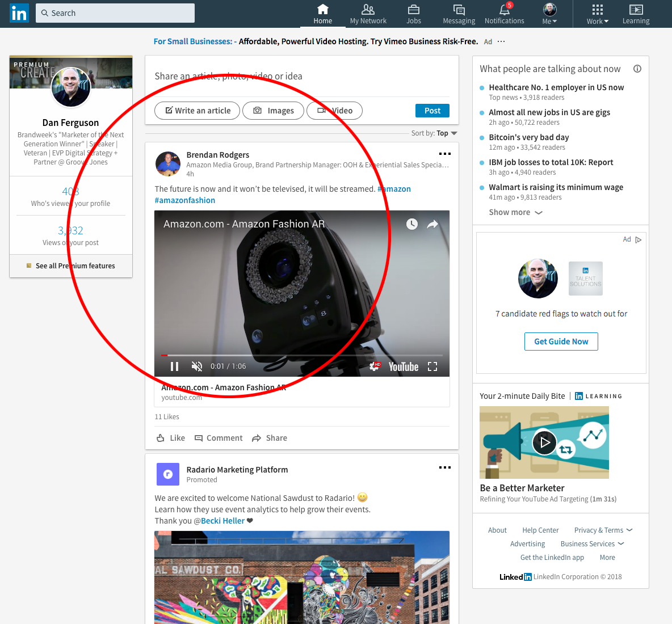Open options menu on Radario post
Viewport: 672px width, 624px height.
coord(444,467)
